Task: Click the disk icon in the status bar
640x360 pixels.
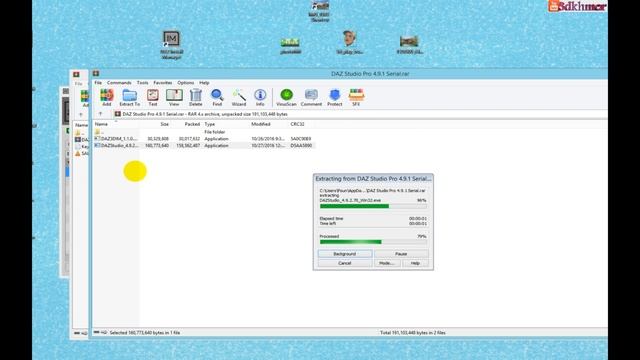Action: tap(97, 333)
